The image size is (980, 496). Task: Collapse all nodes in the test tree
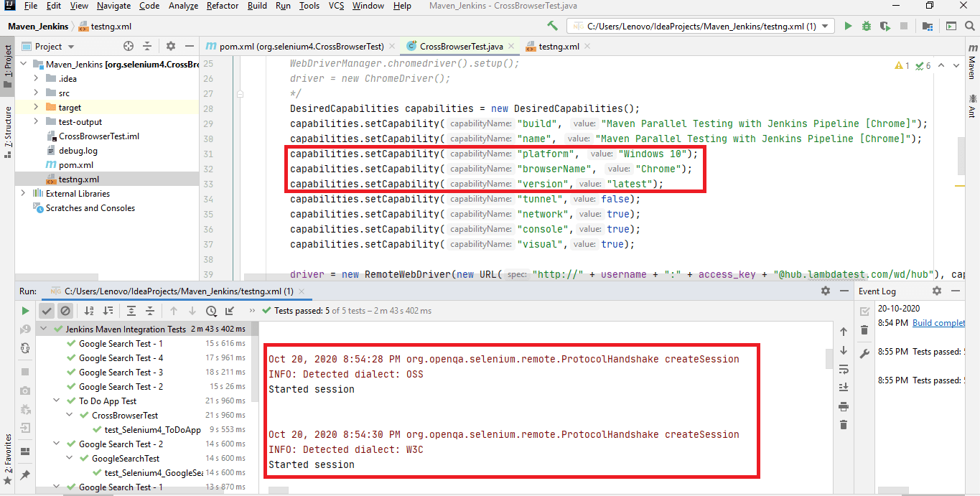[151, 310]
